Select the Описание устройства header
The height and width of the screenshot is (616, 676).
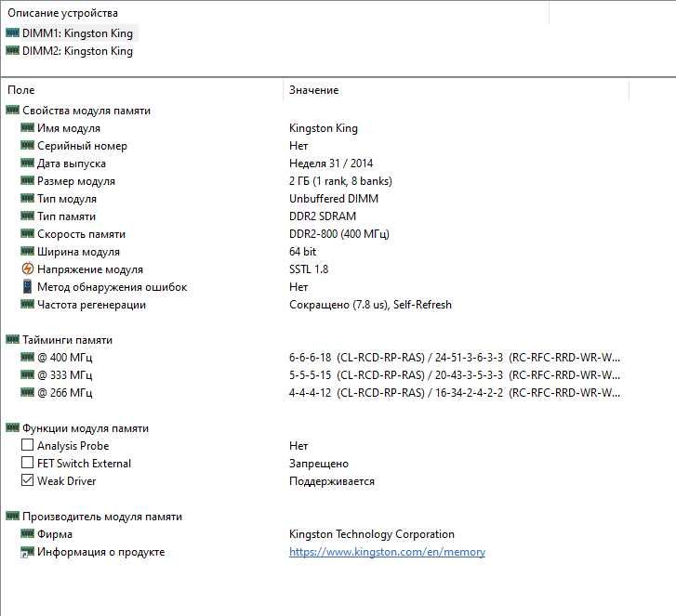pos(62,13)
